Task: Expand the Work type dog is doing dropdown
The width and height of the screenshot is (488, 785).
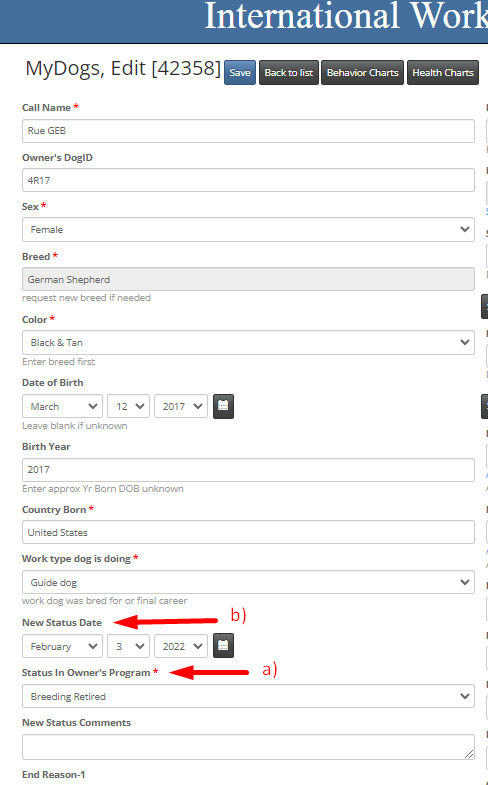Action: click(x=248, y=582)
